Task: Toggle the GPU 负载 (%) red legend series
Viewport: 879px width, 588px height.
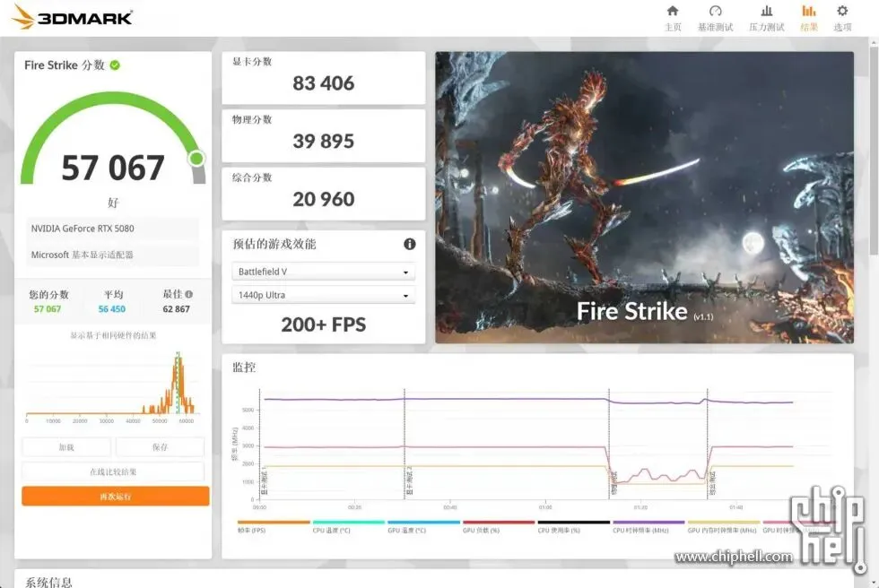Action: [499, 527]
